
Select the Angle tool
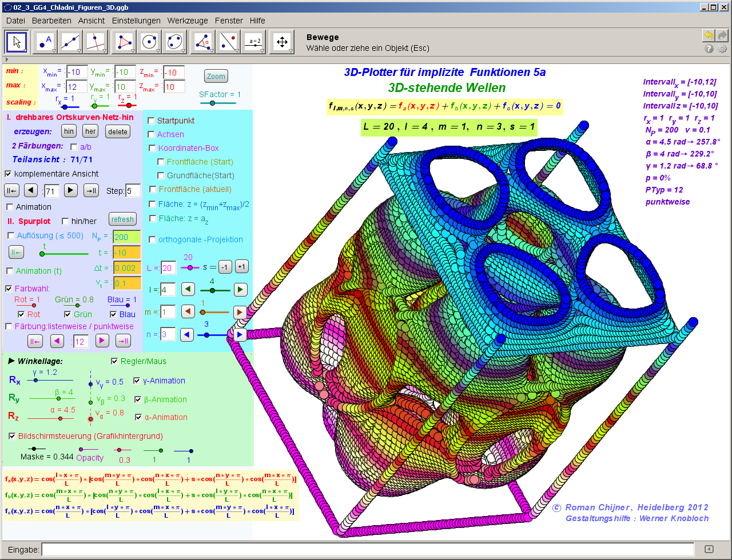coord(204,42)
